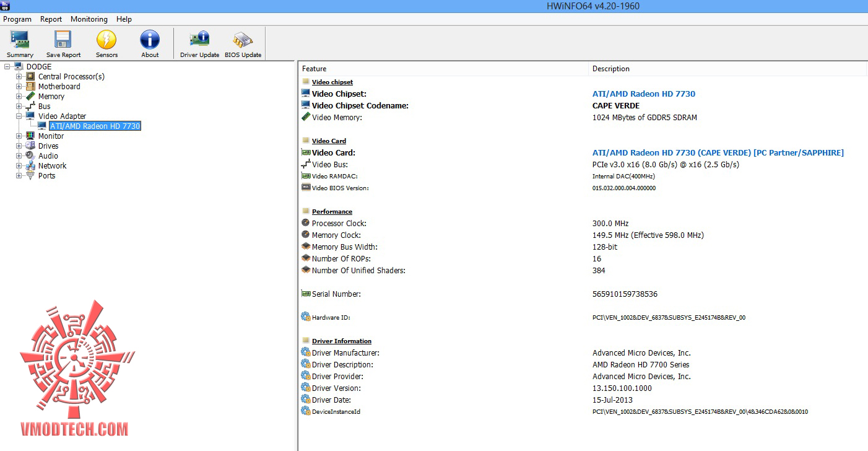Select Motherboard in the tree
This screenshot has width=868, height=451.
pyautogui.click(x=59, y=87)
